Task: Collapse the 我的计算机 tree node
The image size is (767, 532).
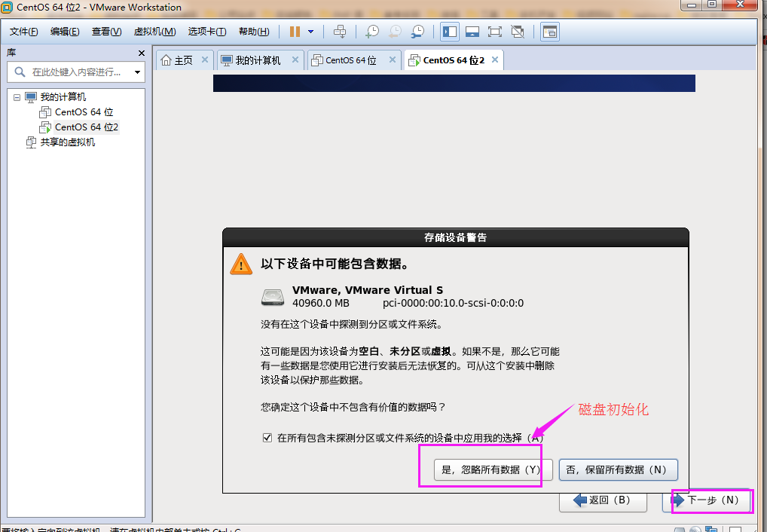Action: point(17,97)
